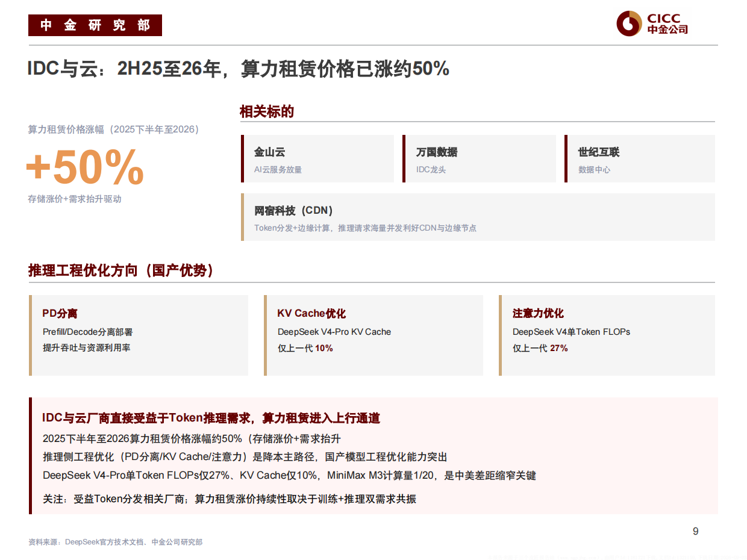This screenshot has width=747, height=560.
Task: Click the 推理工程优化方向 section heading
Action: click(121, 271)
